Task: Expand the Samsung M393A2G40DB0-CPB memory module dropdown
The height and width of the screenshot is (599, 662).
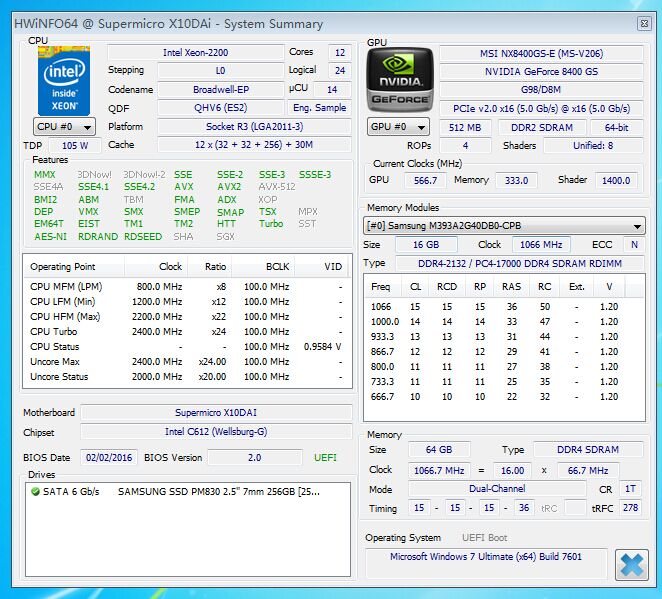Action: 504,226
